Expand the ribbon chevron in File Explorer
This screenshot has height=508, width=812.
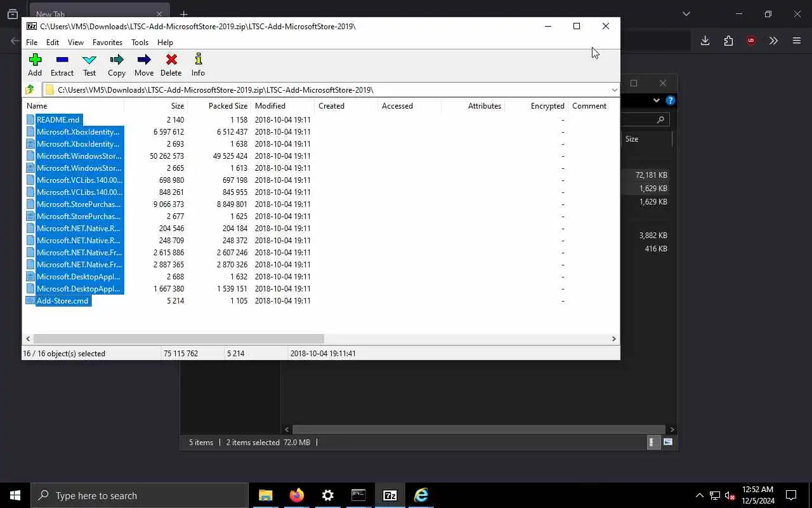[656, 100]
